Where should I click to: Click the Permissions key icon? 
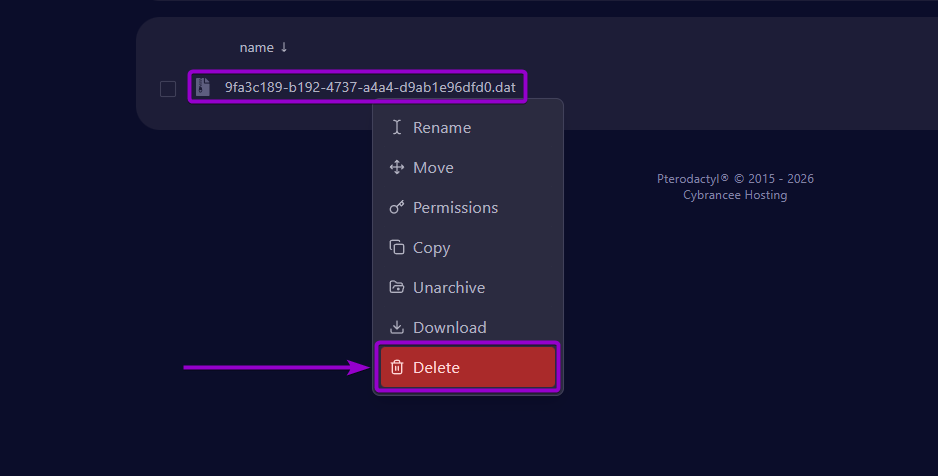[x=397, y=208]
